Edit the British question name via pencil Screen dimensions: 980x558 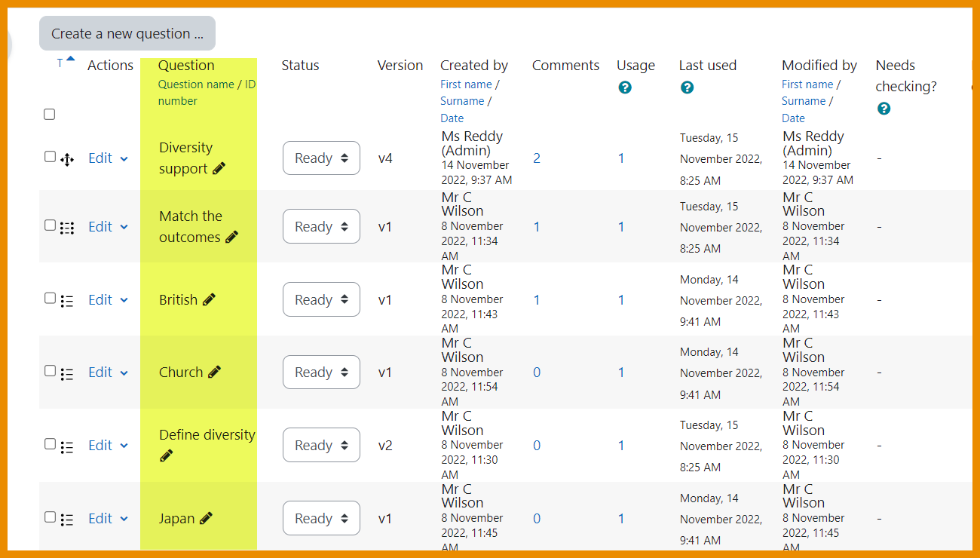[x=209, y=299]
